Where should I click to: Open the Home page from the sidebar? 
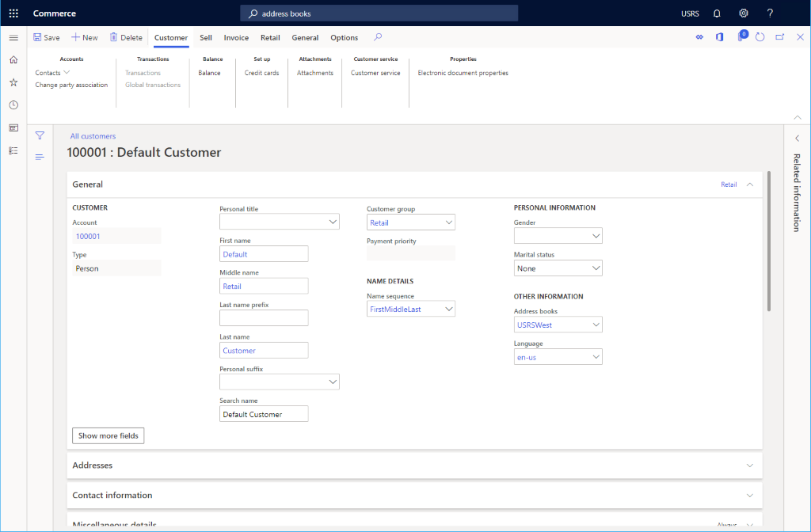(x=13, y=59)
